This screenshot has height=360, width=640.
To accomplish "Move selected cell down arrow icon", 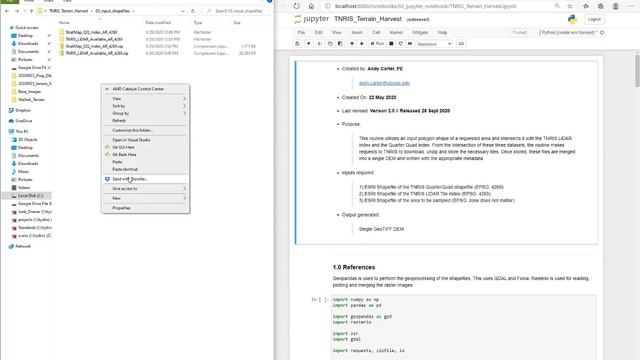I will point(362,44).
